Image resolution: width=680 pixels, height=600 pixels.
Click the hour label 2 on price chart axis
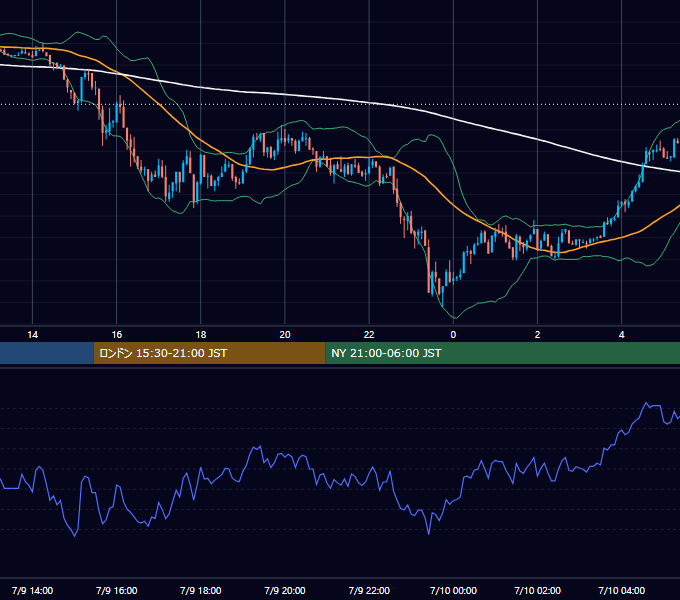537,334
